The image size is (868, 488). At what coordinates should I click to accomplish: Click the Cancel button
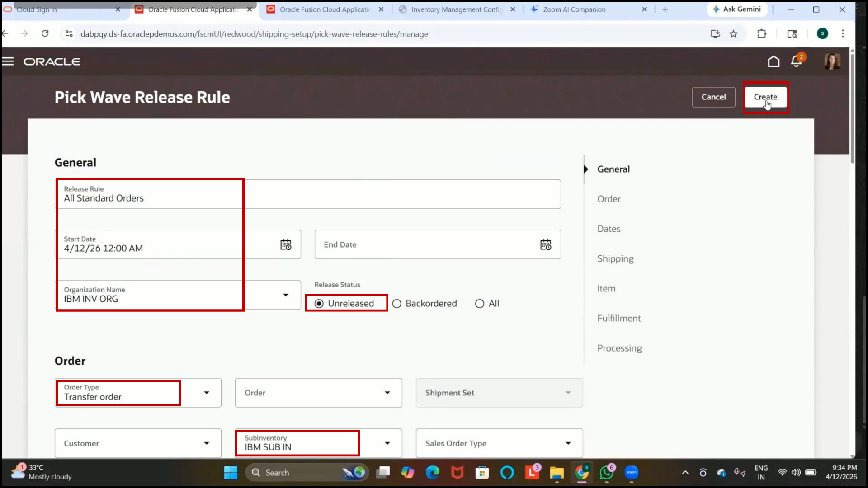click(x=713, y=97)
